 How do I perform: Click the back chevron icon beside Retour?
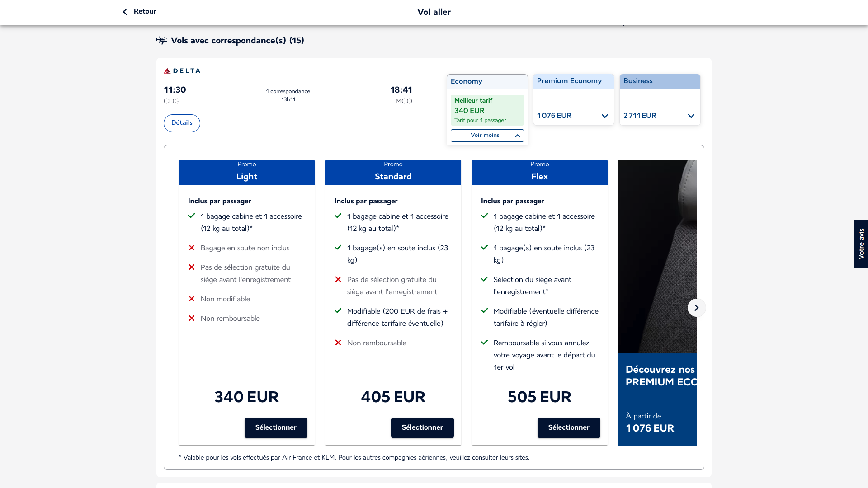coord(125,12)
